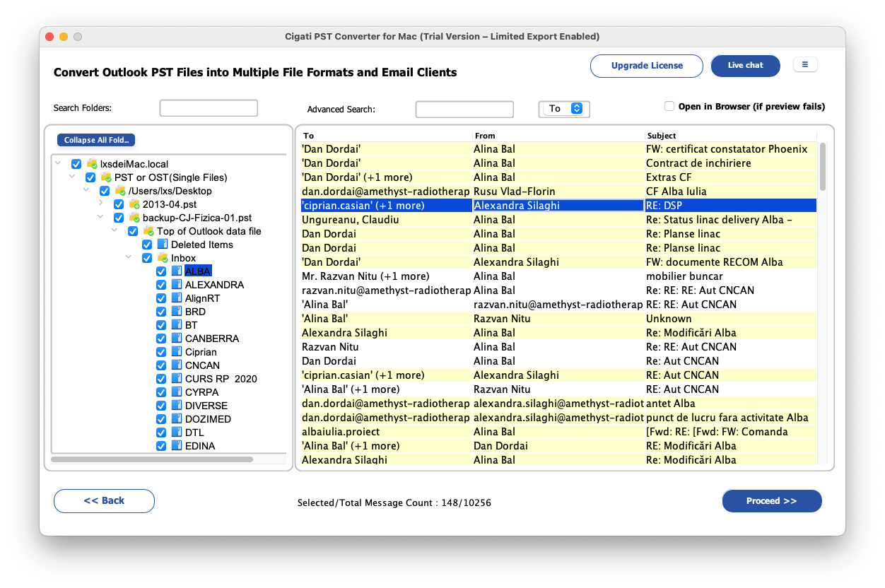Open the To search-field dropdown
The image size is (885, 588).
[x=564, y=109]
